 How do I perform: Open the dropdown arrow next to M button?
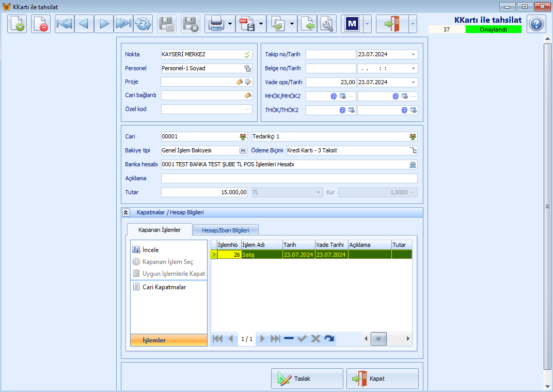(x=367, y=24)
